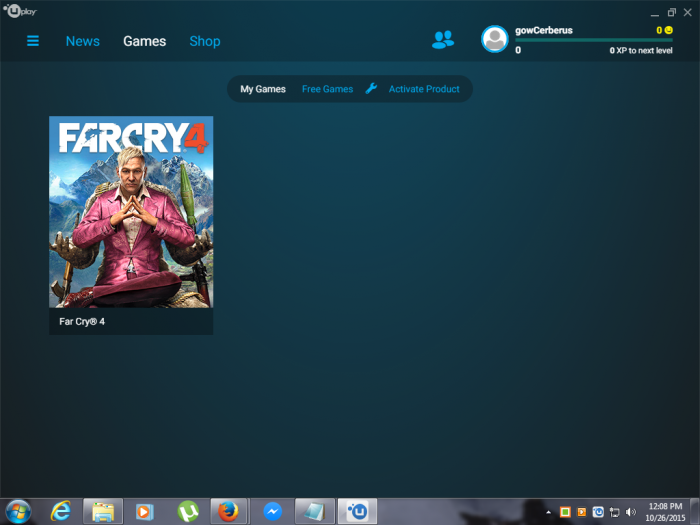Click the level number 0 under username
This screenshot has width=700, height=525.
coord(518,50)
